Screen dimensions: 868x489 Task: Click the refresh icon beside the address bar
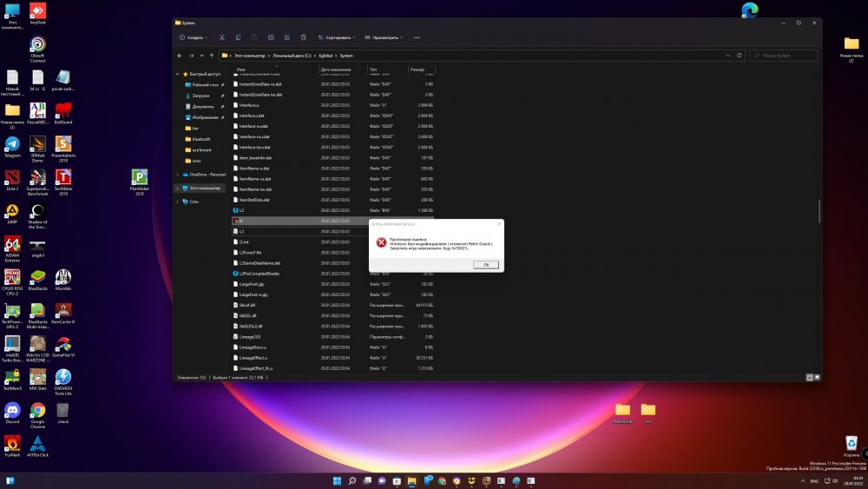coord(740,55)
